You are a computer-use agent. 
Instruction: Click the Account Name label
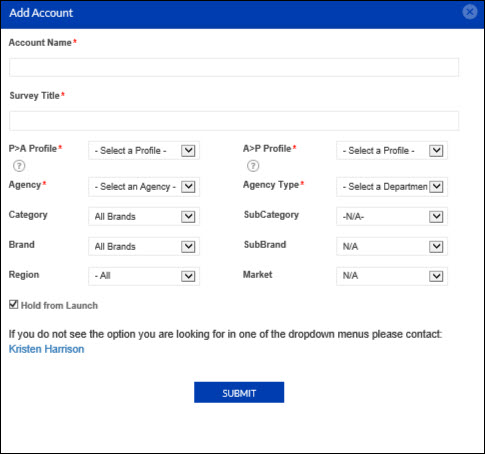point(40,43)
